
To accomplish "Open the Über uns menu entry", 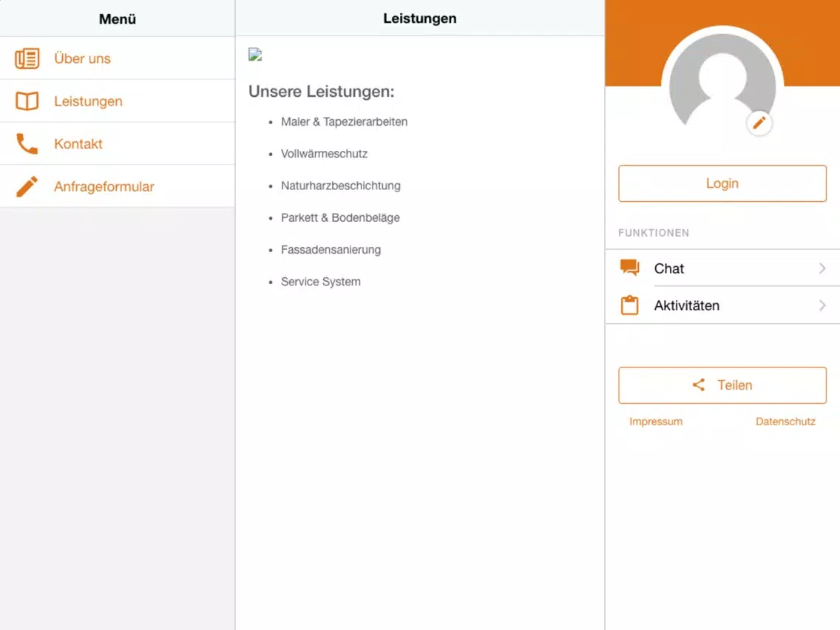I will tap(118, 58).
